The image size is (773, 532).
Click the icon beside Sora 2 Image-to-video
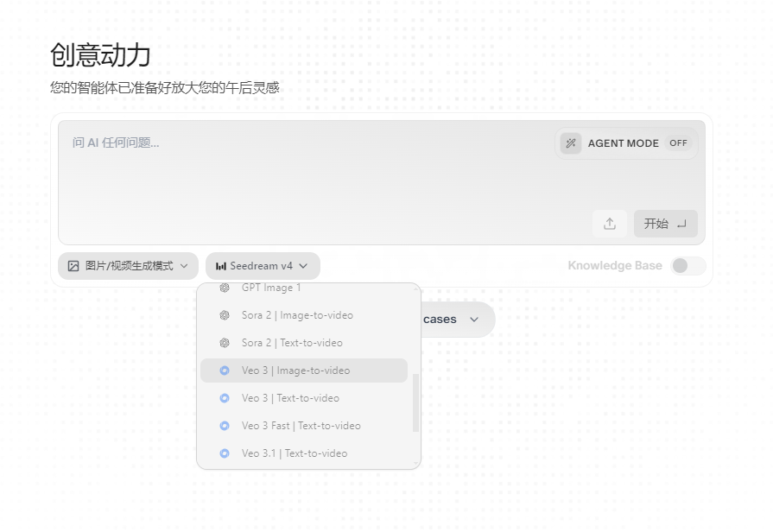(x=225, y=315)
